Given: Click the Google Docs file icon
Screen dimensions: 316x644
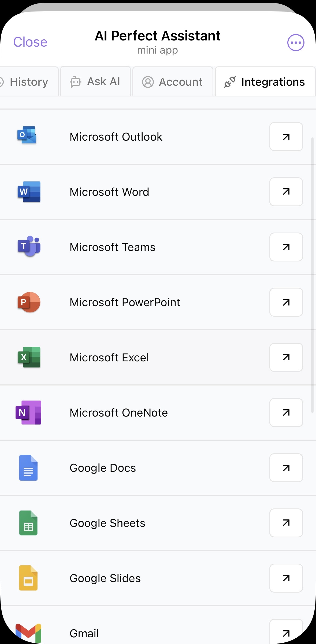Looking at the screenshot, I should (28, 468).
